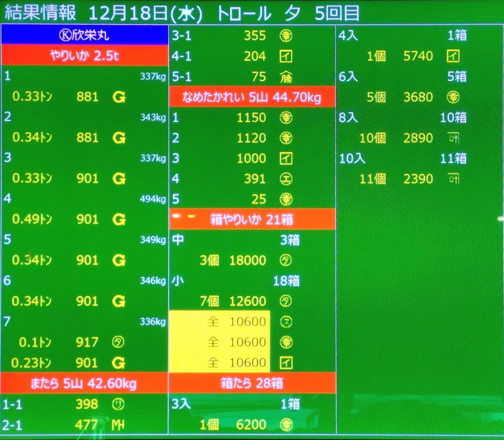Click the またら 5山 42.60kg header
This screenshot has height=440, width=504.
coord(85,383)
